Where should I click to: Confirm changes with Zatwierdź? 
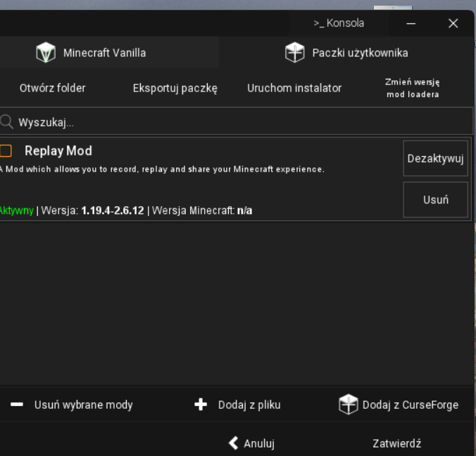point(396,443)
